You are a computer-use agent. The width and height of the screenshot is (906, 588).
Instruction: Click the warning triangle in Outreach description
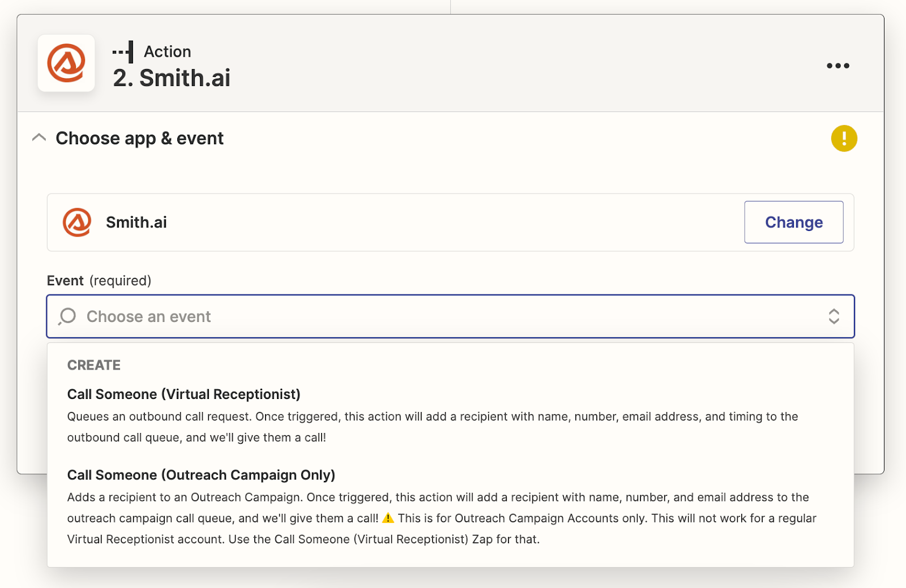(388, 518)
